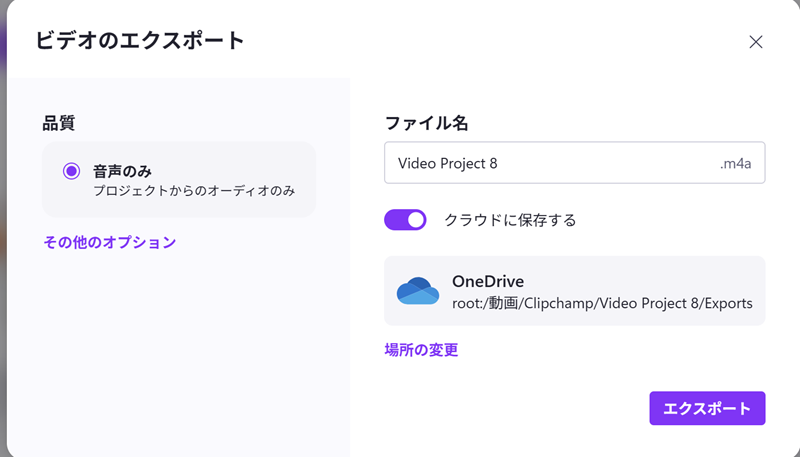Click the OneDrive cloud icon
Image resolution: width=800 pixels, height=457 pixels.
pyautogui.click(x=418, y=290)
